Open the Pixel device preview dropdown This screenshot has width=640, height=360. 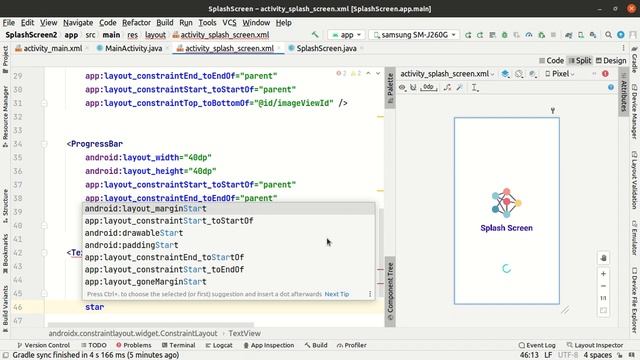[x=560, y=74]
